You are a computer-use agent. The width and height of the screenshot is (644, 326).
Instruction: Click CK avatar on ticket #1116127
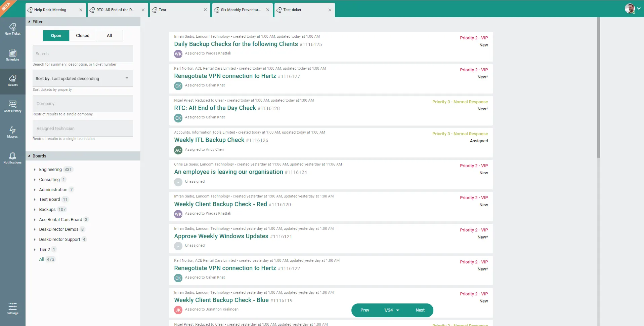(178, 86)
